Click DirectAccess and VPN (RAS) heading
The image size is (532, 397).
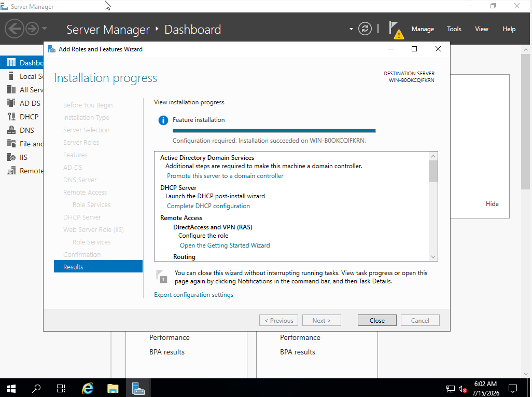pos(213,227)
